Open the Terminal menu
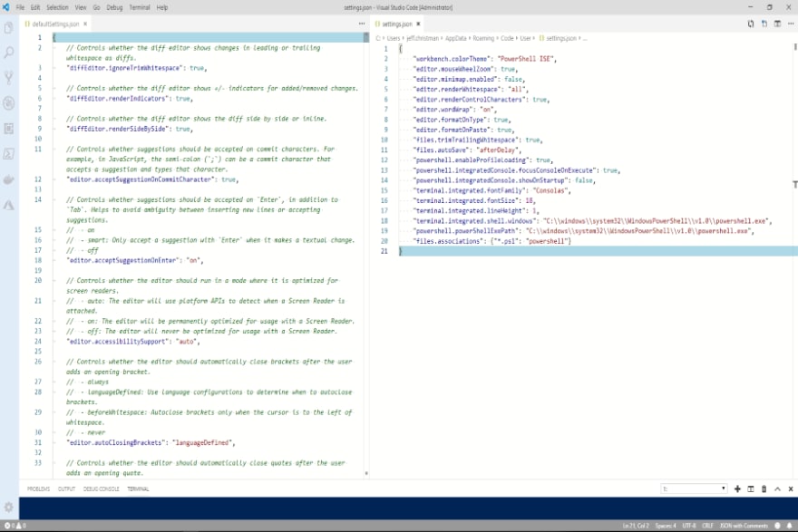The image size is (798, 532). click(140, 7)
